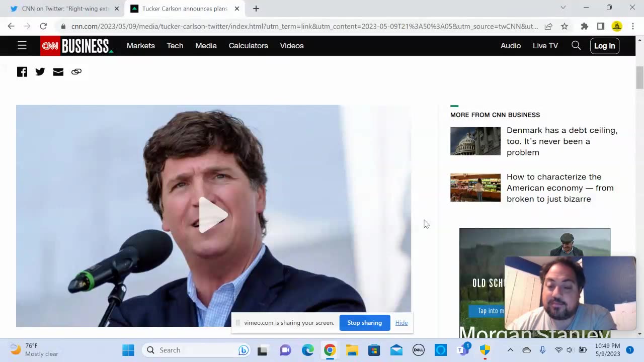Screen dimensions: 644x362
Task: Open the Denmark debt ceiling article
Action: pyautogui.click(x=562, y=141)
